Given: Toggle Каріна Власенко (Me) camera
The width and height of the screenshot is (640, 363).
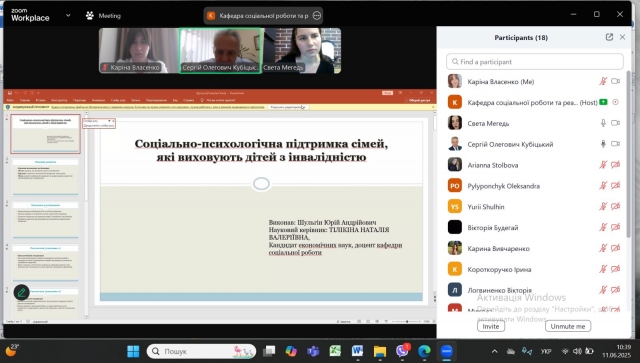Looking at the screenshot, I should tap(616, 81).
